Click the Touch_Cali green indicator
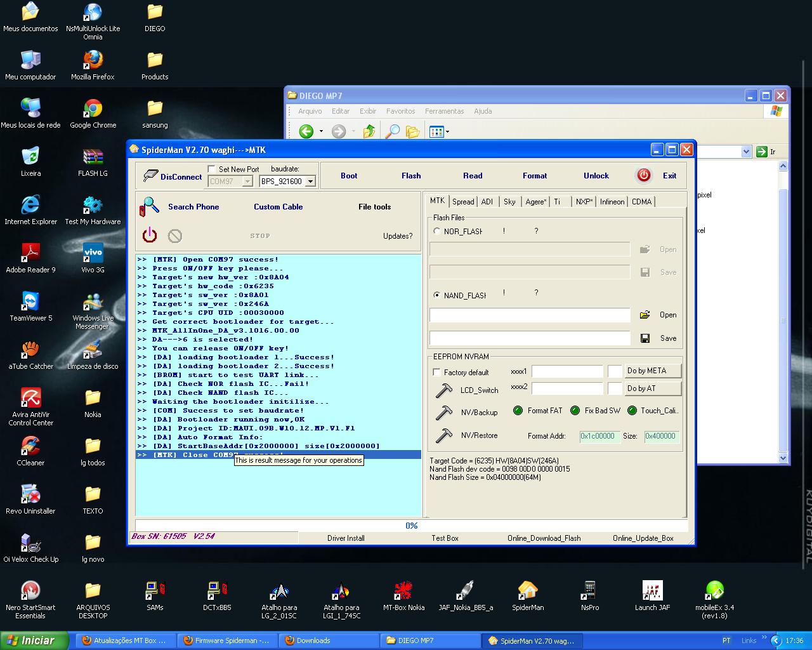This screenshot has height=650, width=812. tap(632, 411)
